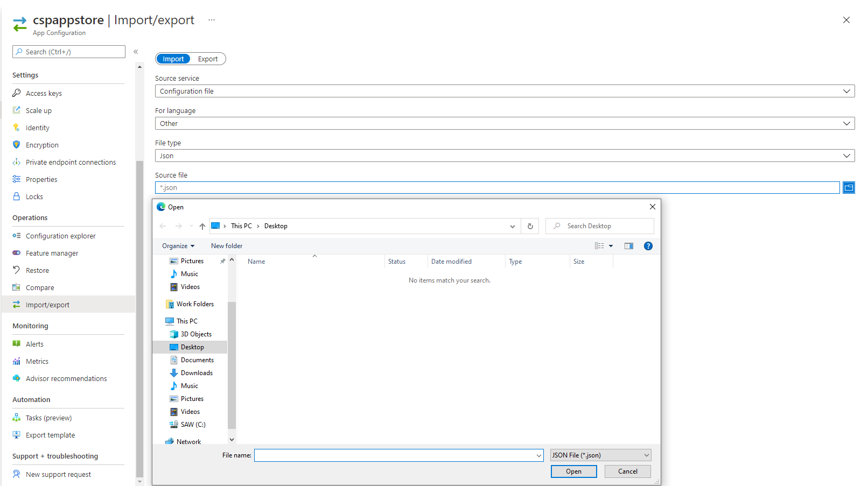
Task: Click refresh icon in Open dialog
Action: click(x=530, y=226)
